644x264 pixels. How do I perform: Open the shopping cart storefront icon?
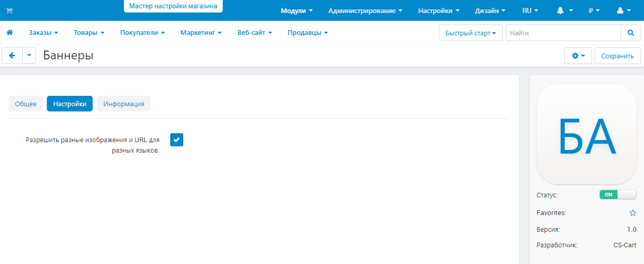9,10
